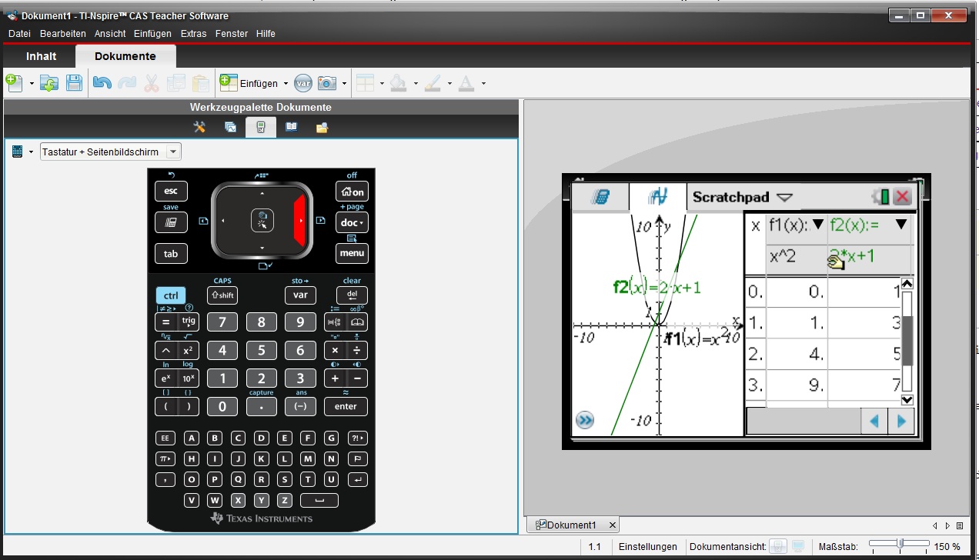979x560 pixels.
Task: Open the Document Tools wrench icon
Action: tap(199, 128)
